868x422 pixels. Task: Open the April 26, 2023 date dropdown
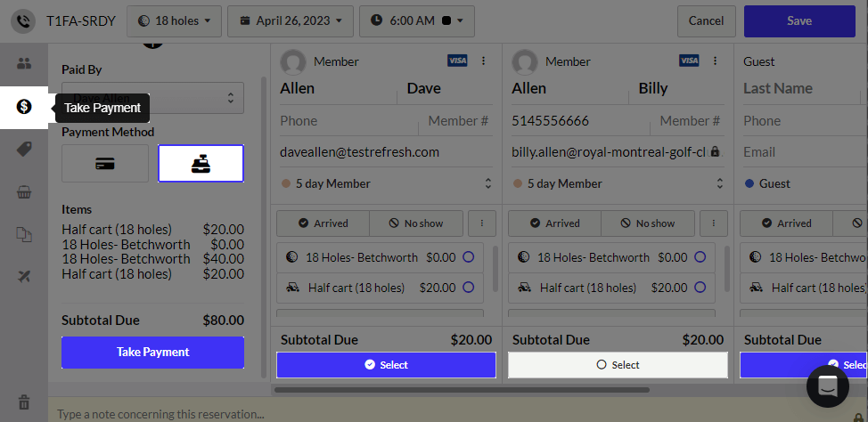(x=291, y=21)
